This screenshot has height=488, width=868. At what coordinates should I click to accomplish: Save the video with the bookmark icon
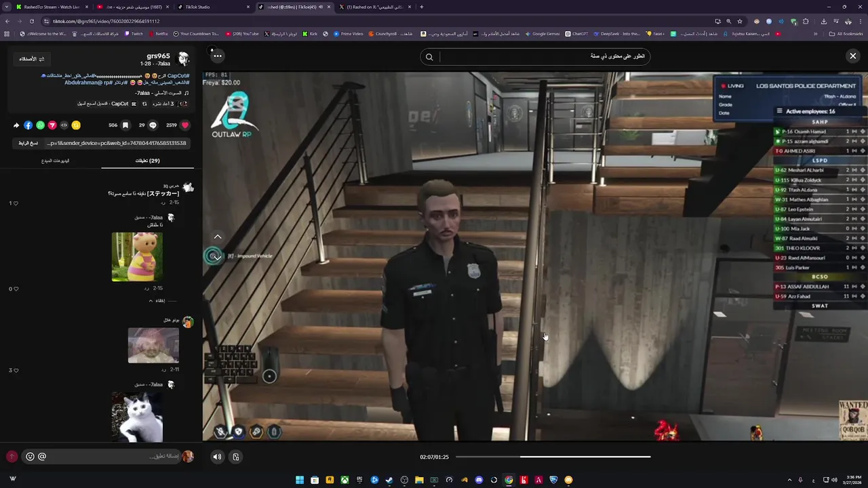coord(125,125)
